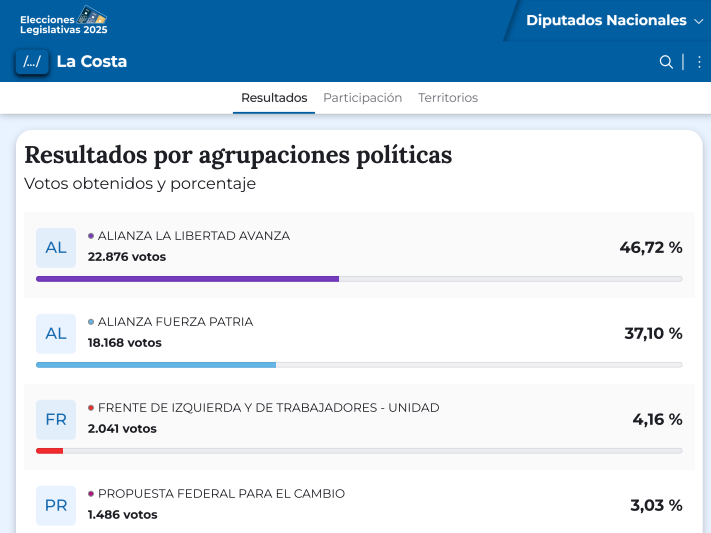The width and height of the screenshot is (711, 533).
Task: Click the FR badge for Frente de Izquierda
Action: coord(56,419)
